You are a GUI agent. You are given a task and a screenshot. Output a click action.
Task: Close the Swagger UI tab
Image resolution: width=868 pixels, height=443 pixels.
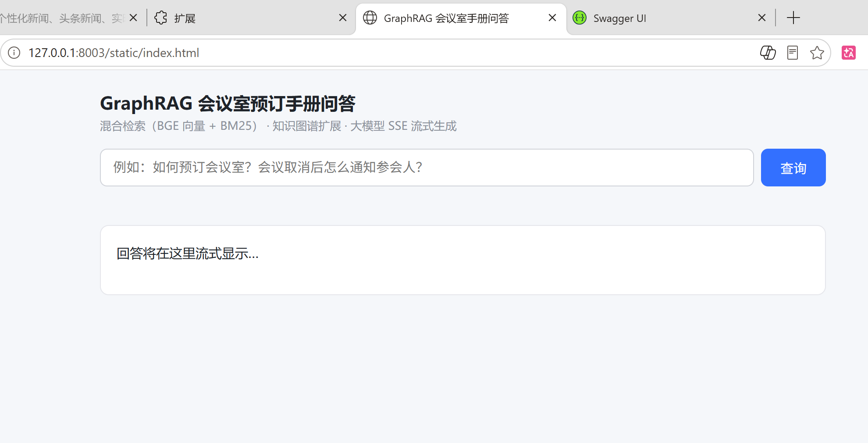[x=762, y=18]
